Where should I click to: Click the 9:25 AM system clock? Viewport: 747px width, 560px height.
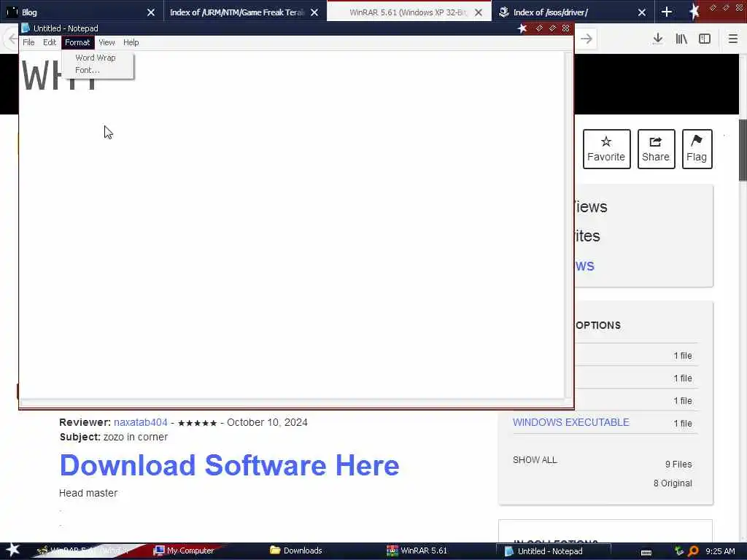coord(720,551)
